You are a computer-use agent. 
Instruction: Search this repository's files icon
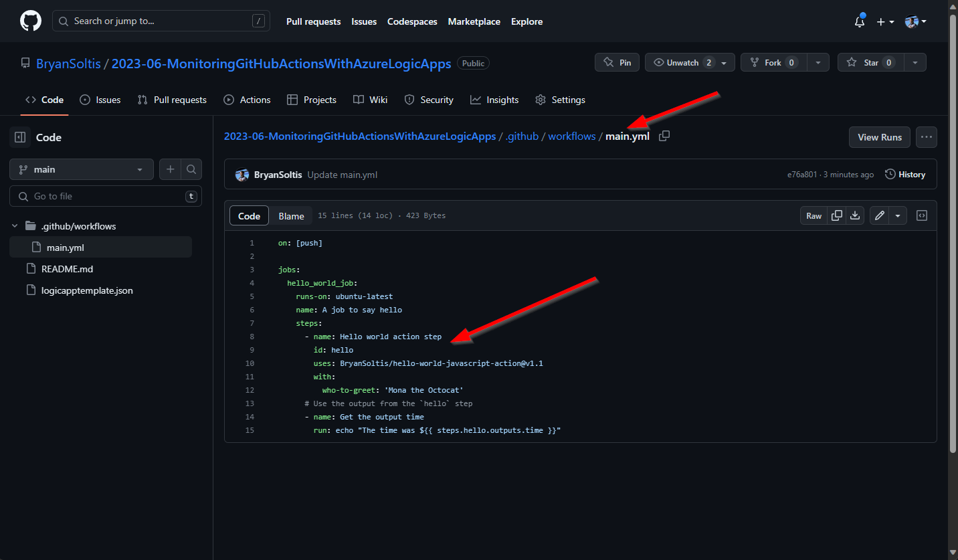(x=191, y=169)
